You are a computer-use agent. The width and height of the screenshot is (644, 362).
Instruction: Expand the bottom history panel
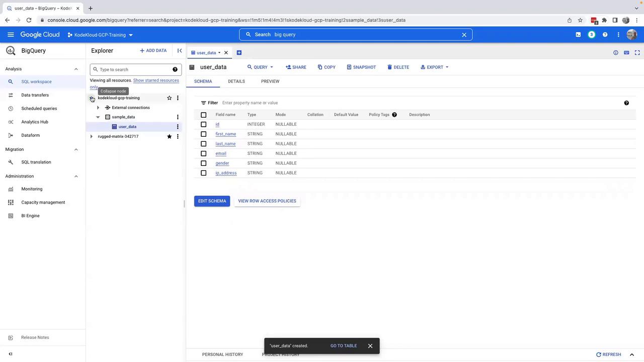632,354
